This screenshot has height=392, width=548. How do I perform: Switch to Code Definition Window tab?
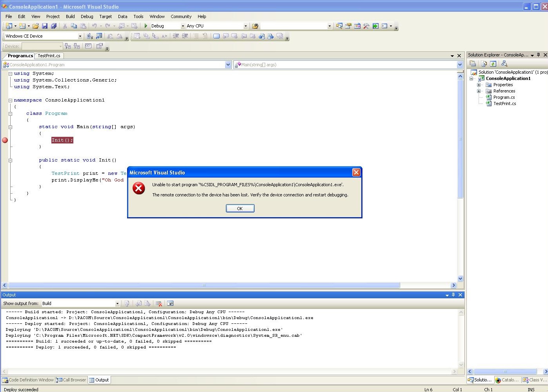coord(28,380)
